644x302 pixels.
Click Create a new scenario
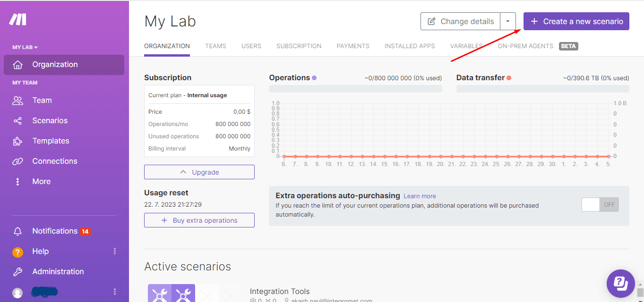pos(576,21)
